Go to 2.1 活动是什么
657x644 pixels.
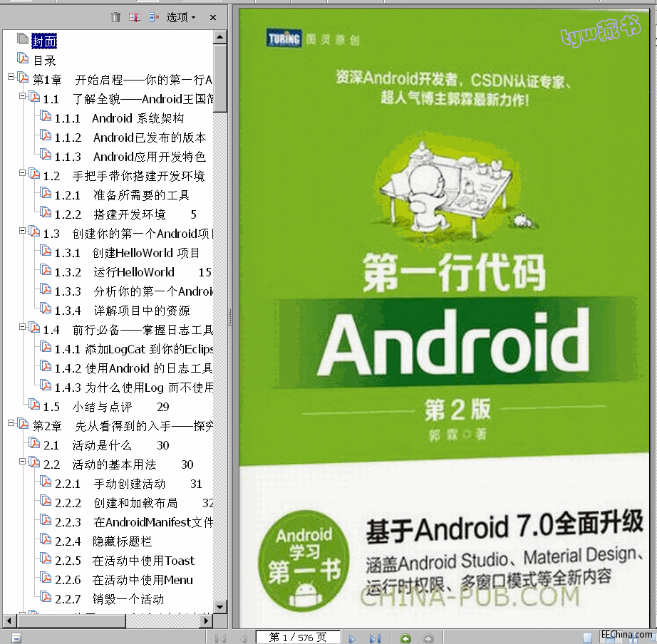[106, 445]
